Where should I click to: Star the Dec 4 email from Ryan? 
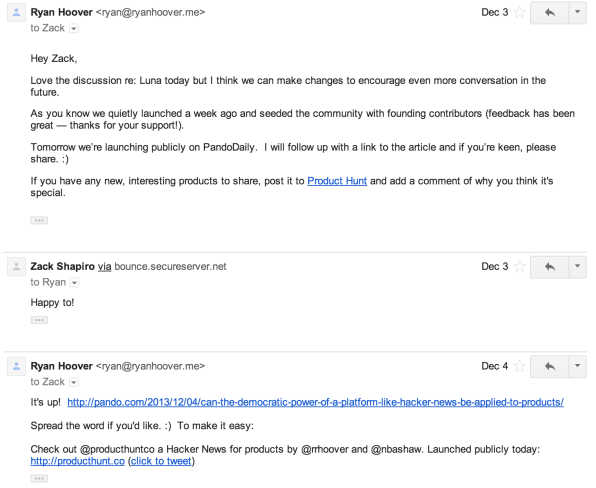(x=520, y=366)
